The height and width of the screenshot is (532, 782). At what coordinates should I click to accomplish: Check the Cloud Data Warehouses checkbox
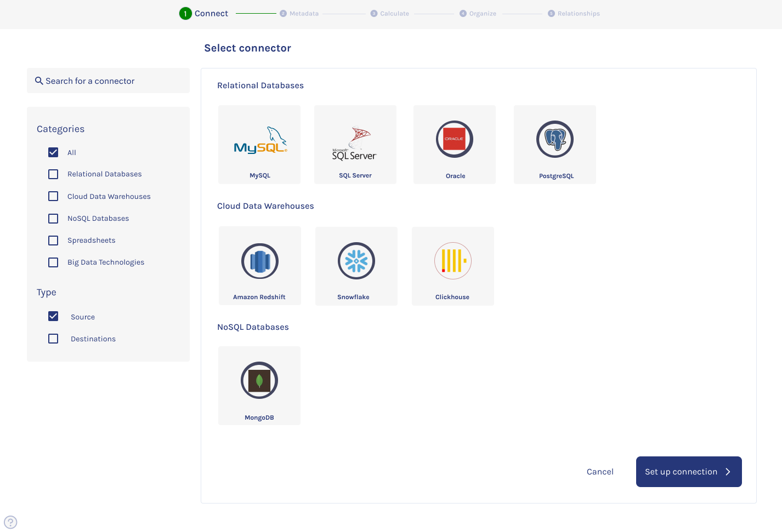[53, 196]
